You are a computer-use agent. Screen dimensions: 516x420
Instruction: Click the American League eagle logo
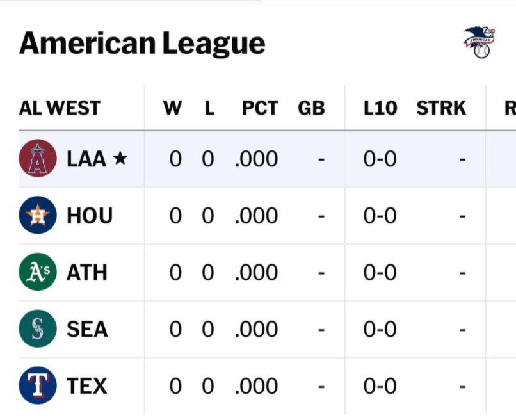click(479, 42)
